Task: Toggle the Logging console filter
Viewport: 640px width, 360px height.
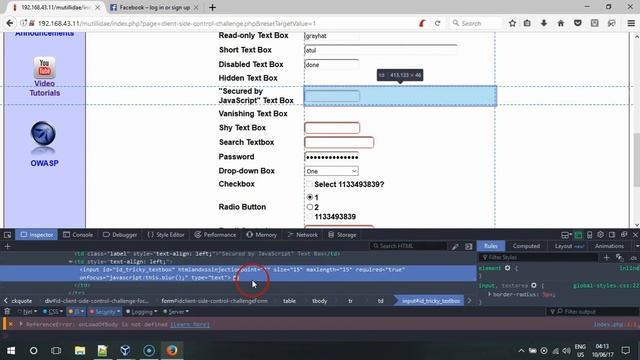Action: tap(141, 311)
